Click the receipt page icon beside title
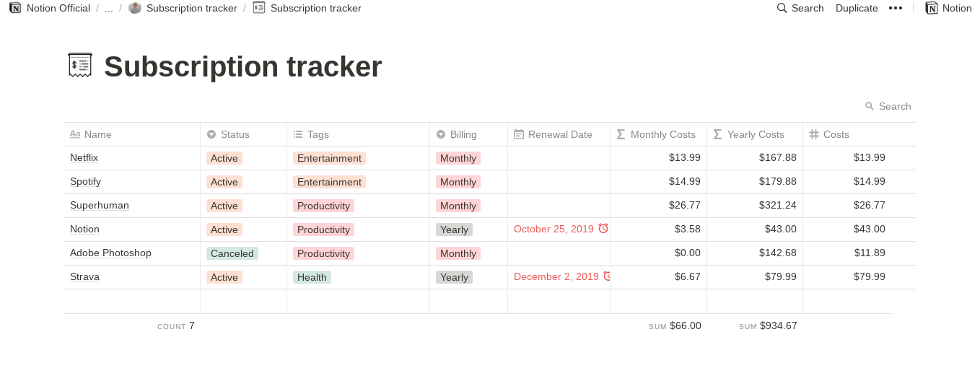 (80, 66)
